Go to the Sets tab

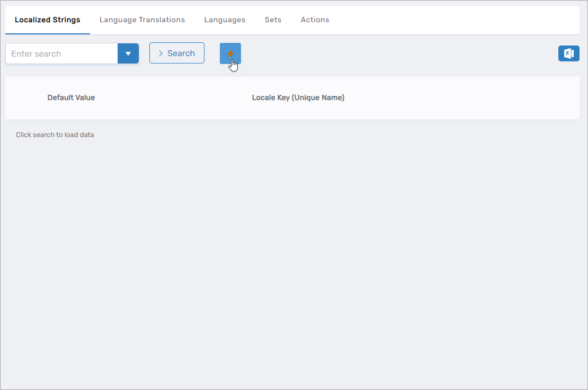[273, 20]
